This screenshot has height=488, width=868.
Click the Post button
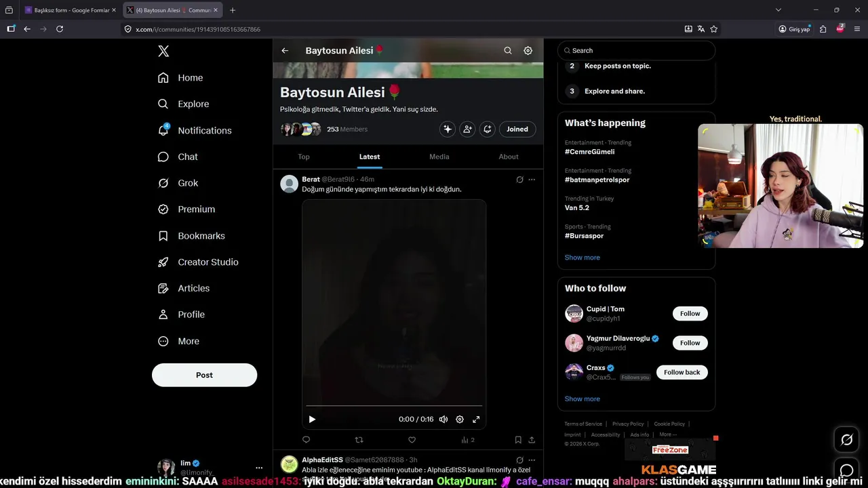click(x=204, y=375)
